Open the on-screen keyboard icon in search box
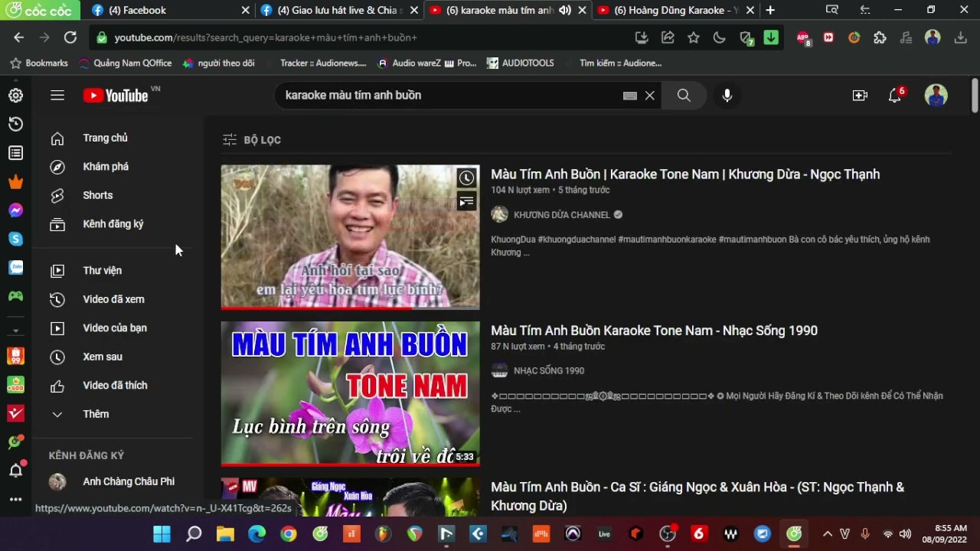The image size is (980, 551). (x=630, y=96)
